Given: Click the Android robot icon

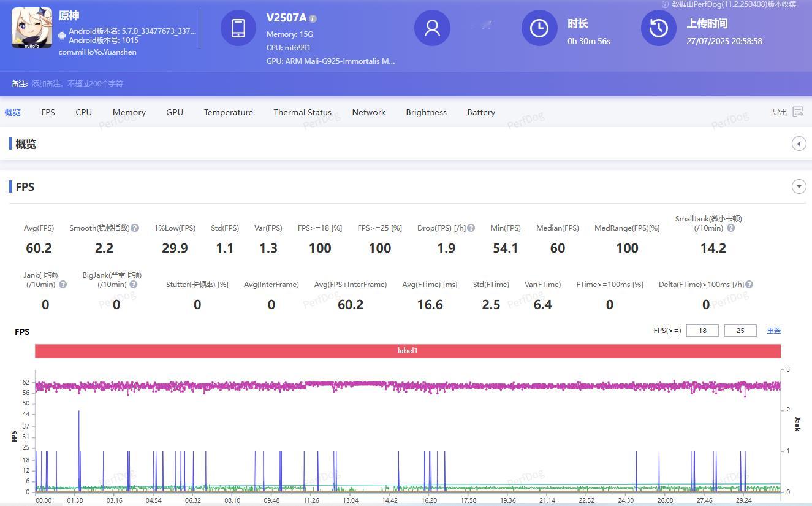Looking at the screenshot, I should pyautogui.click(x=62, y=36).
